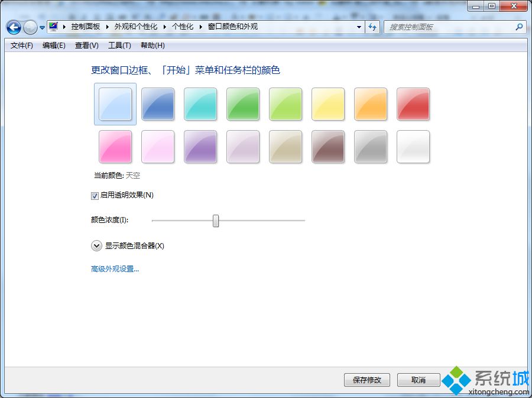Select the pale lavender color swatch
This screenshot has height=398, width=532.
[243, 147]
